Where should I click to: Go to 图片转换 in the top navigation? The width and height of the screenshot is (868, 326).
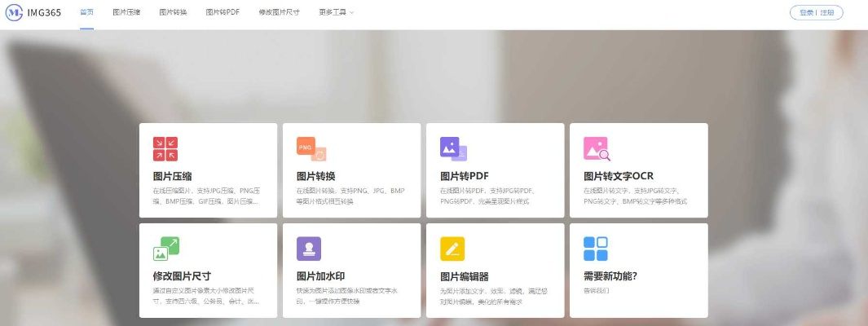[x=173, y=12]
